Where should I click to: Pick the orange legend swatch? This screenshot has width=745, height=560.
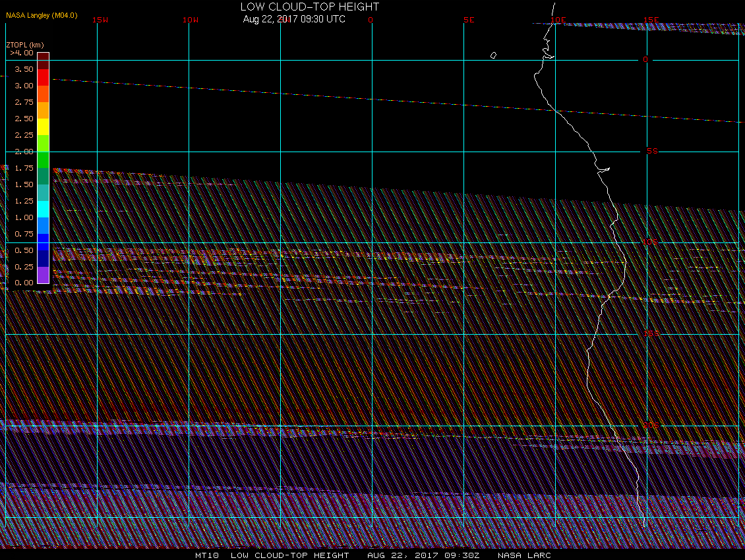click(x=44, y=110)
